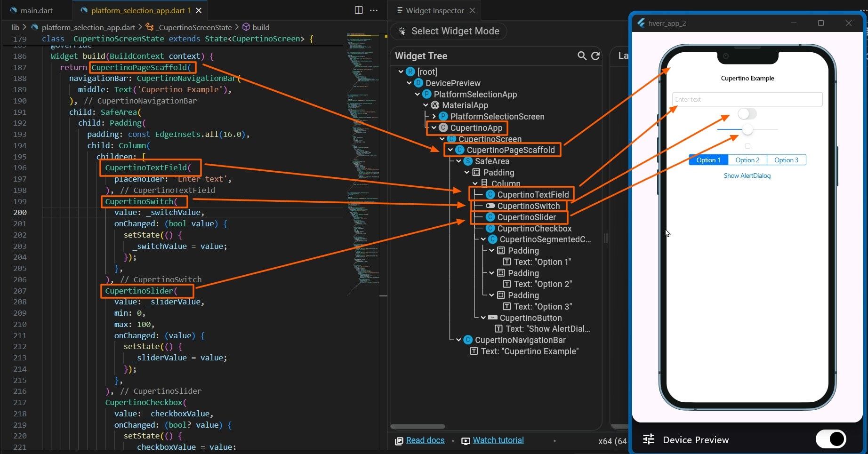This screenshot has width=868, height=454.
Task: Click the Device Preview settings sliders icon
Action: click(x=649, y=439)
